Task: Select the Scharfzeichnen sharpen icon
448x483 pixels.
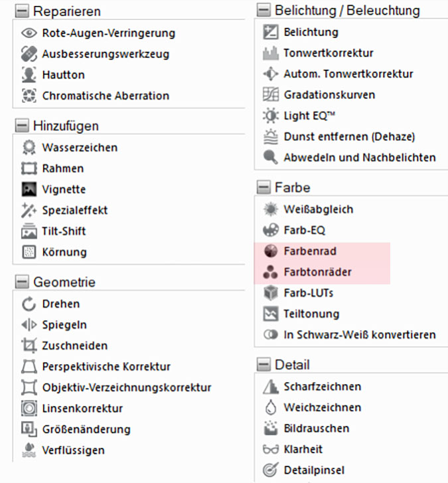Action: pos(270,387)
